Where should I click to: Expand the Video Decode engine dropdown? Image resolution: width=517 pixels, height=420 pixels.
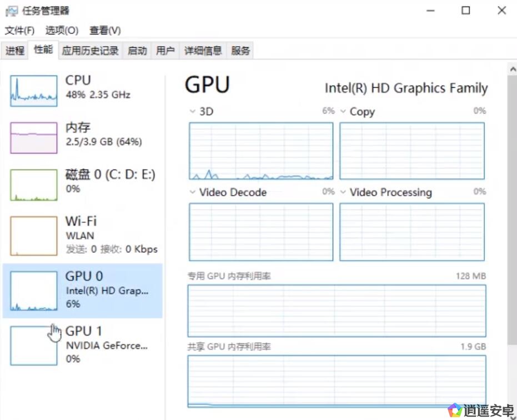tap(193, 192)
